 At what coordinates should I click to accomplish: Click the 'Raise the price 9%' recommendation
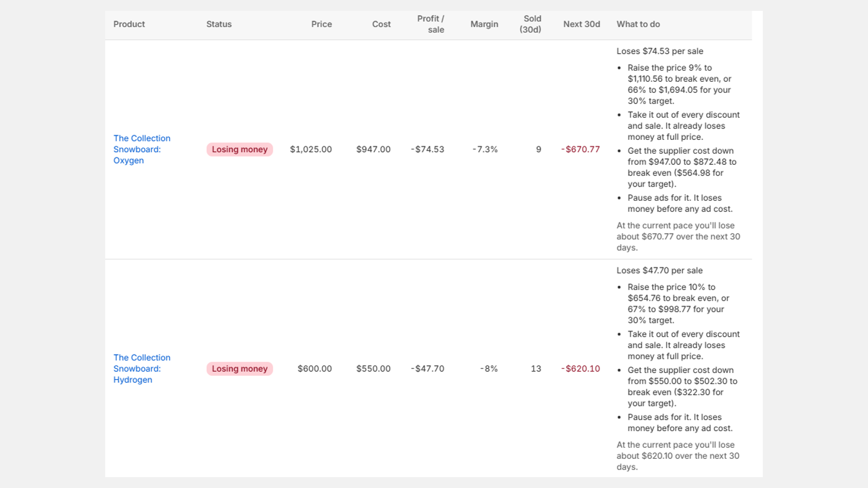680,84
